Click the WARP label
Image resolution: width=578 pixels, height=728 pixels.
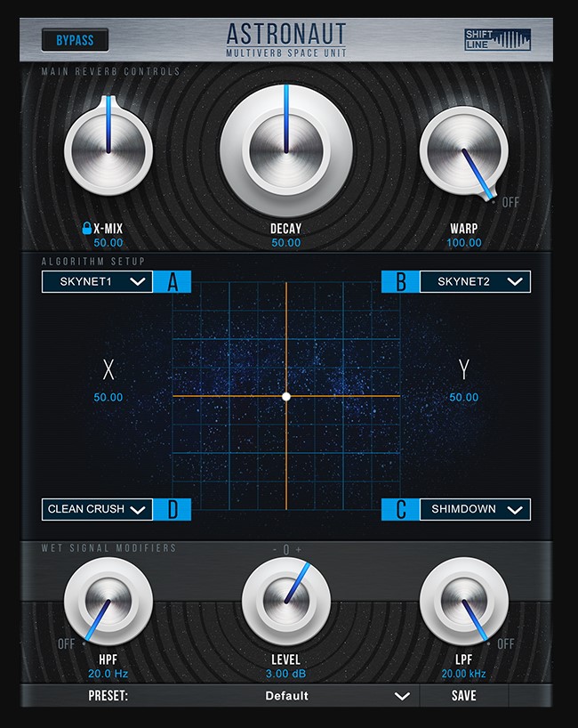coord(464,229)
